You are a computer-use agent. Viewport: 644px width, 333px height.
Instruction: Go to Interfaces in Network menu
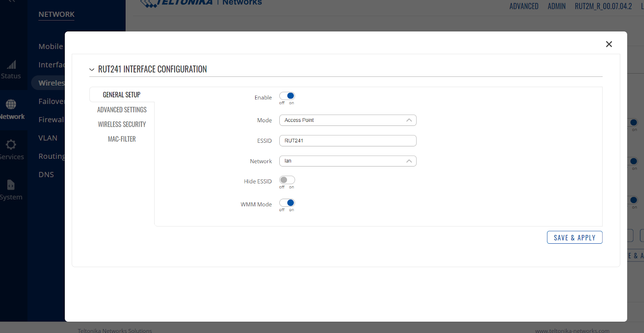pos(52,65)
